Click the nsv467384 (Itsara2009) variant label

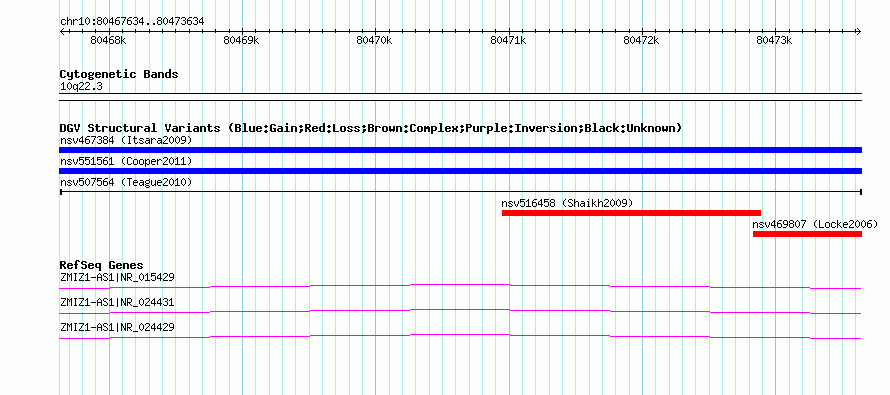126,140
